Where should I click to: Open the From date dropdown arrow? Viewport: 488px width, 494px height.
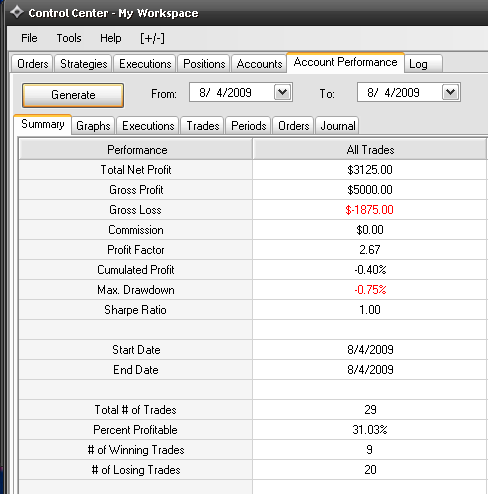[282, 92]
